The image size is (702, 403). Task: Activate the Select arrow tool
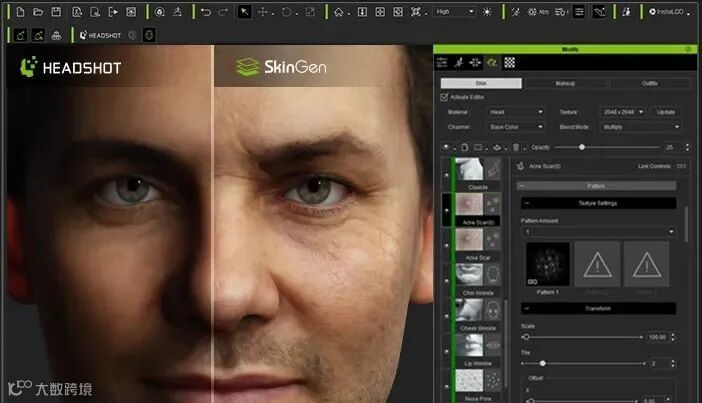pyautogui.click(x=244, y=12)
